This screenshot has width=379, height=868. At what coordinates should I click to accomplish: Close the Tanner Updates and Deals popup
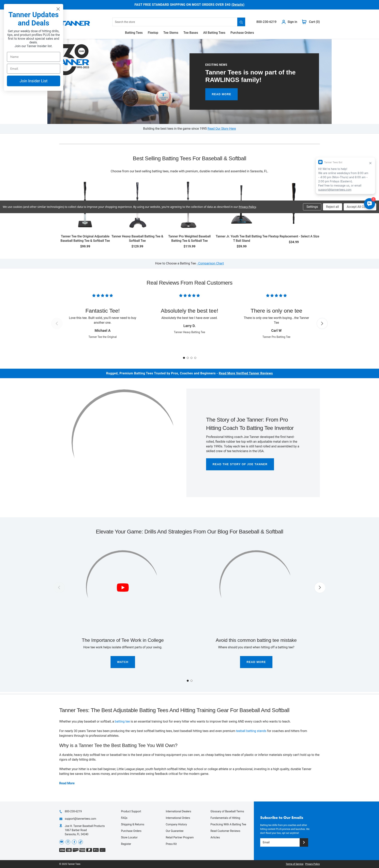pyautogui.click(x=58, y=9)
